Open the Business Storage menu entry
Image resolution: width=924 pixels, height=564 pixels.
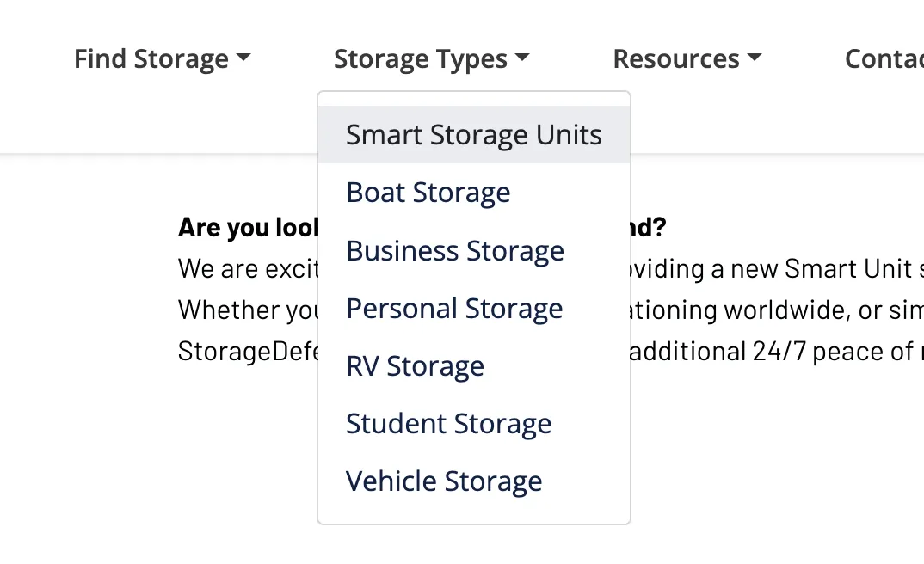click(474, 250)
